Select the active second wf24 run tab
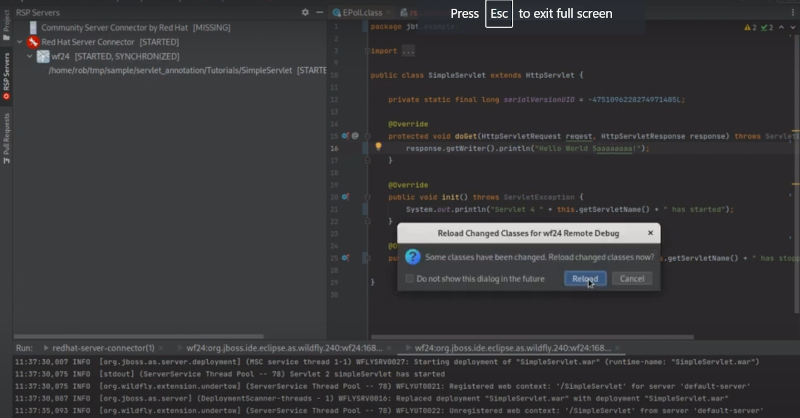Screen dimensions: 800x418 [512, 348]
